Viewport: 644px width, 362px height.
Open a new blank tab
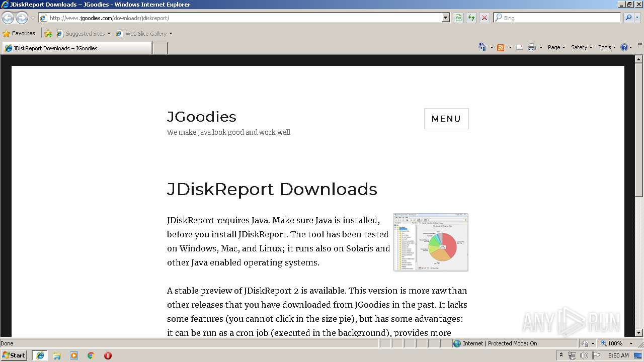tap(160, 48)
